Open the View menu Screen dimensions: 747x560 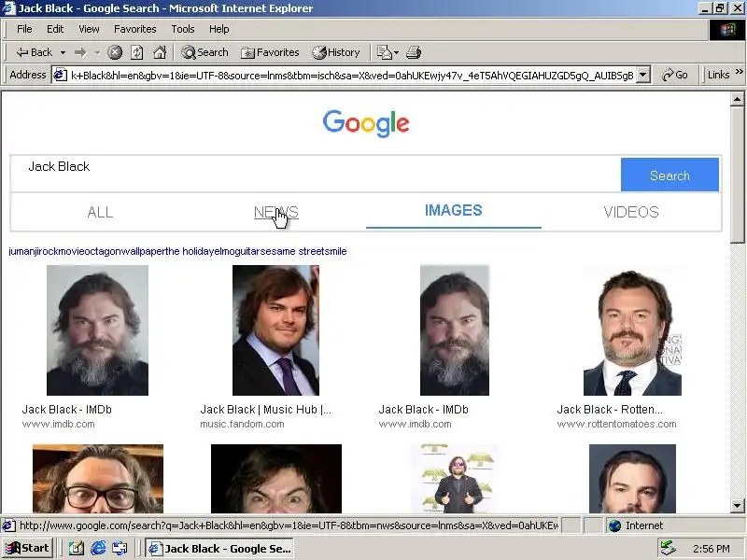pyautogui.click(x=89, y=29)
